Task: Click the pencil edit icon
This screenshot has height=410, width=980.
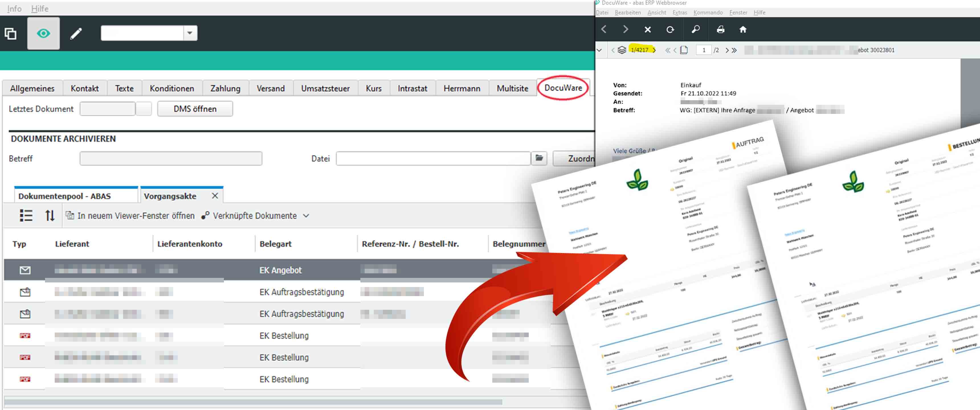Action: tap(76, 34)
